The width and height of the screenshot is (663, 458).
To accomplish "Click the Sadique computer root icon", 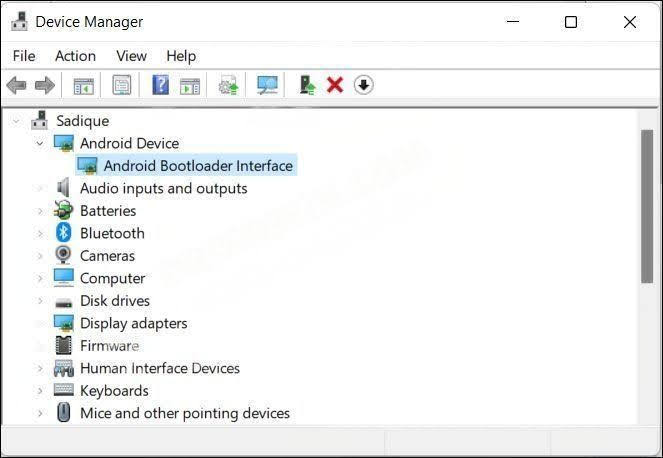I will 39,121.
